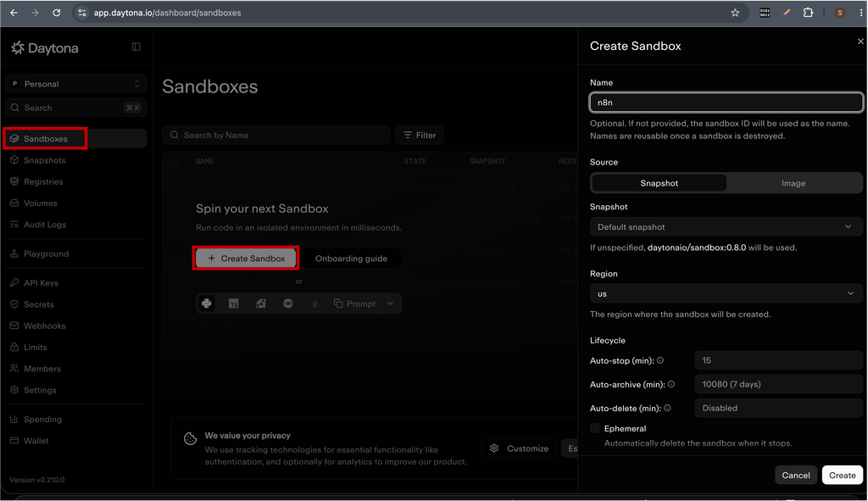Switch source to Image
Screen dimensions: 868x501
tap(793, 183)
